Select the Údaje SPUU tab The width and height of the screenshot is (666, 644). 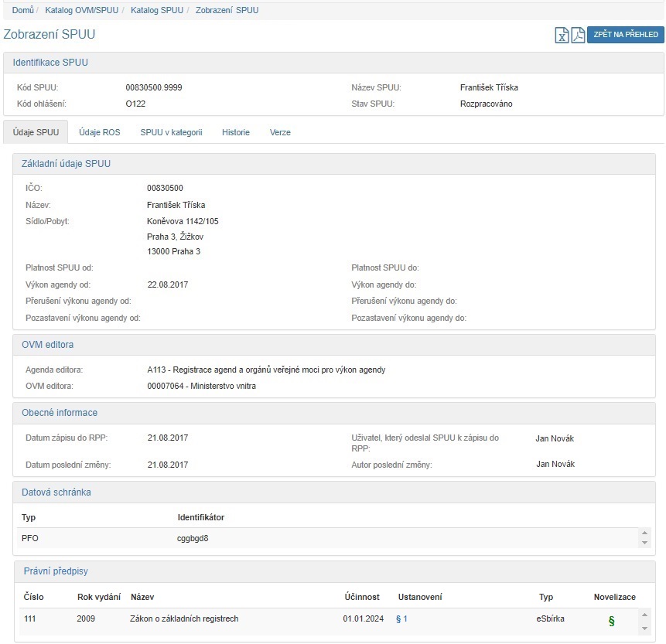click(x=36, y=132)
